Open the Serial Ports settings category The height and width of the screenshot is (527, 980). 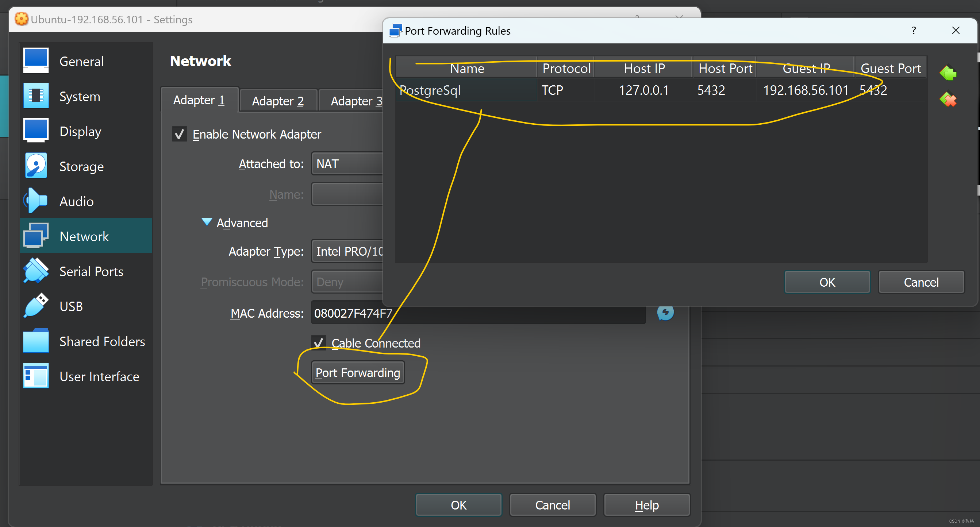tap(91, 271)
